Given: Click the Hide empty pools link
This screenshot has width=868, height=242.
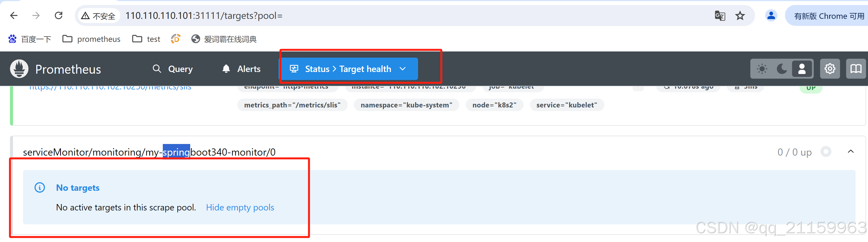Looking at the screenshot, I should tap(240, 207).
